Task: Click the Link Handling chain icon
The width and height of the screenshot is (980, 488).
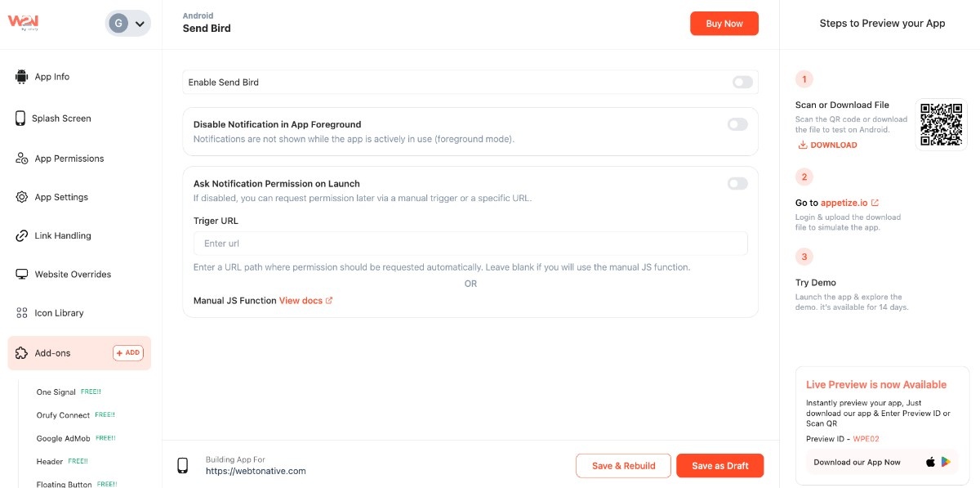Action: coord(22,235)
